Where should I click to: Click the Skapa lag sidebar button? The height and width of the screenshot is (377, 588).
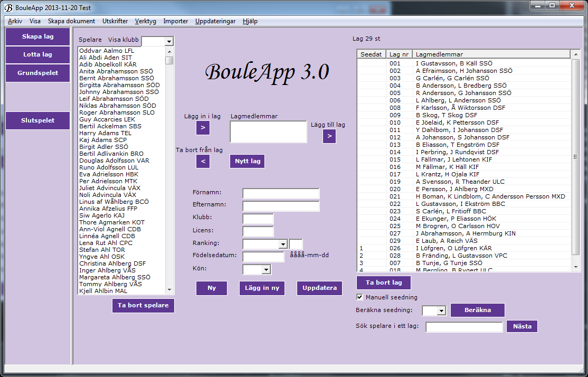(x=38, y=36)
